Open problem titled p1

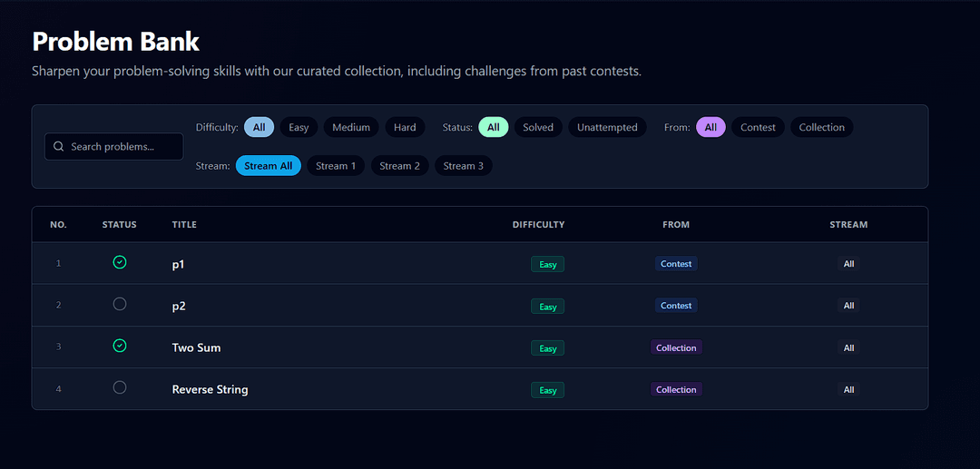[x=179, y=265]
